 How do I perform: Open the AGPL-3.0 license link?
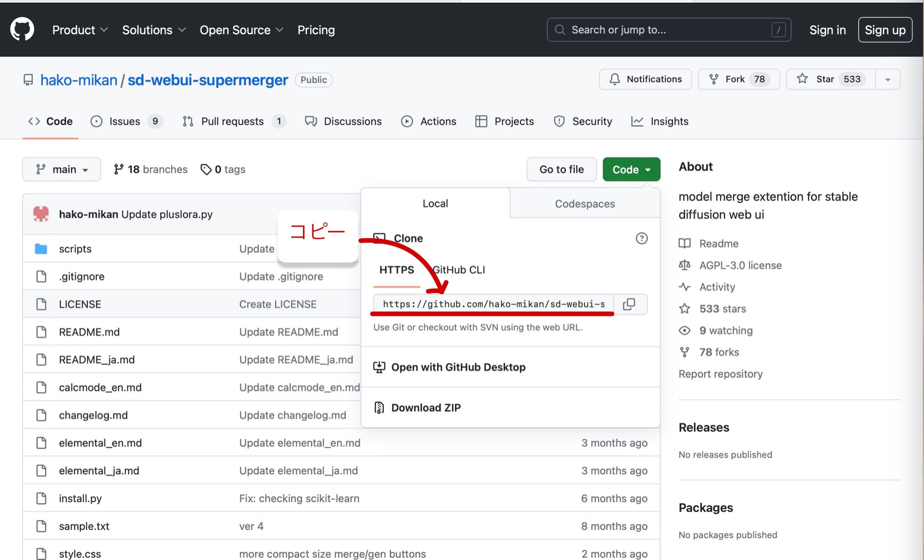740,265
